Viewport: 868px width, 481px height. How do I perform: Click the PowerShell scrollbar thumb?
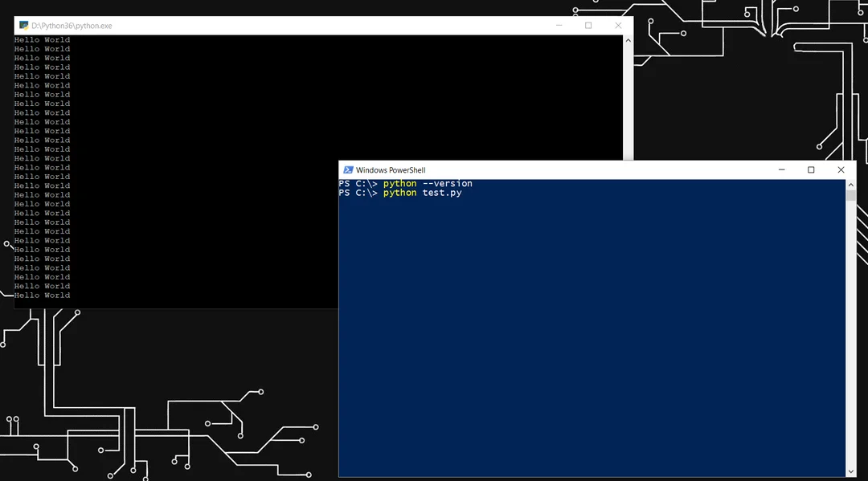click(851, 195)
